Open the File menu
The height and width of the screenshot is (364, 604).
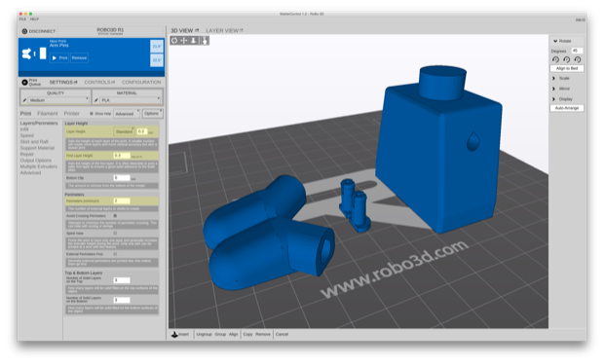22,18
